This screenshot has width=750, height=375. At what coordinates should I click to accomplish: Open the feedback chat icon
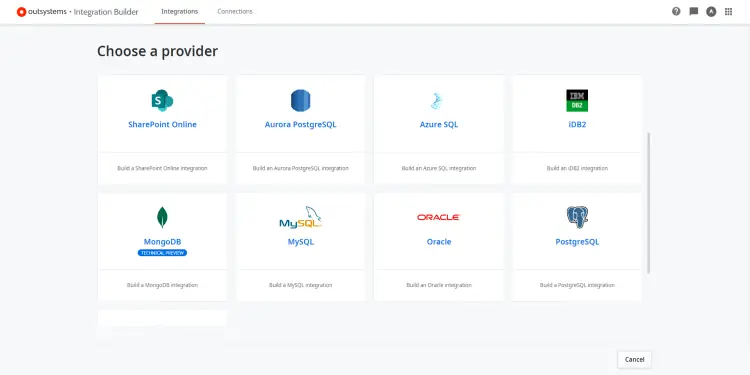(694, 11)
